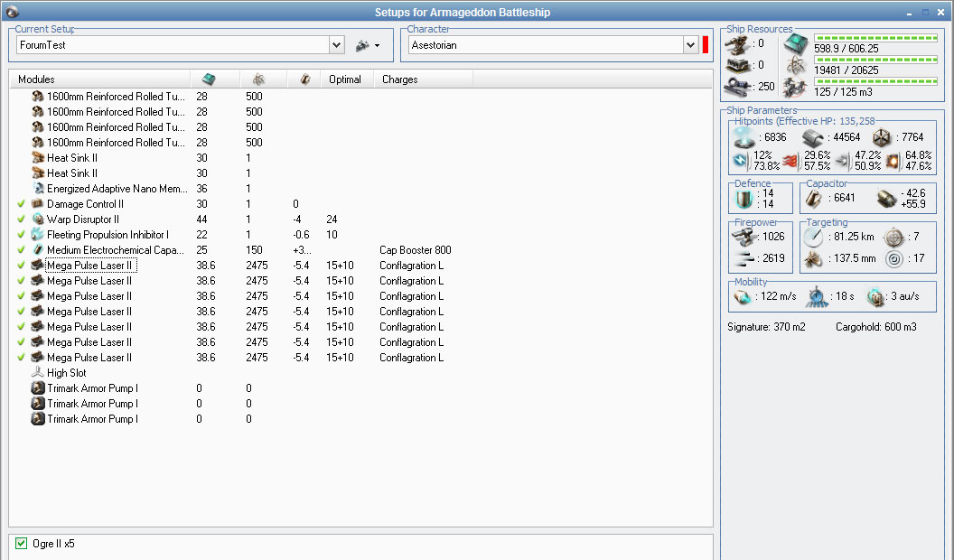Click the launcher hardpoints icon in Ship Resources

point(737,65)
